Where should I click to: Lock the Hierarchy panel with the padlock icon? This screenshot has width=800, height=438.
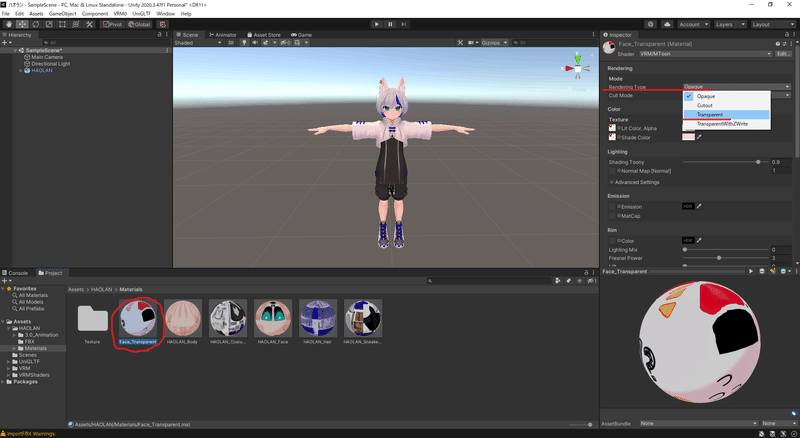[x=160, y=35]
